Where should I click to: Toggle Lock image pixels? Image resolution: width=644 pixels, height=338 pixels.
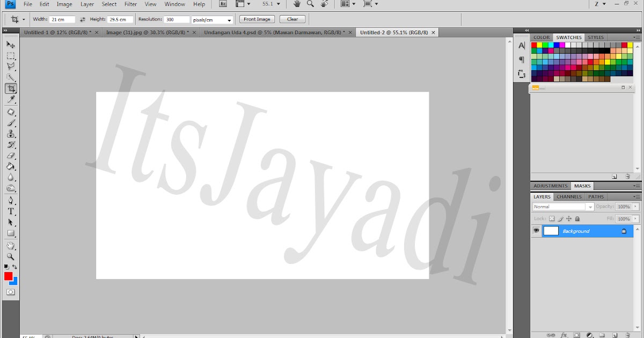[x=560, y=219]
